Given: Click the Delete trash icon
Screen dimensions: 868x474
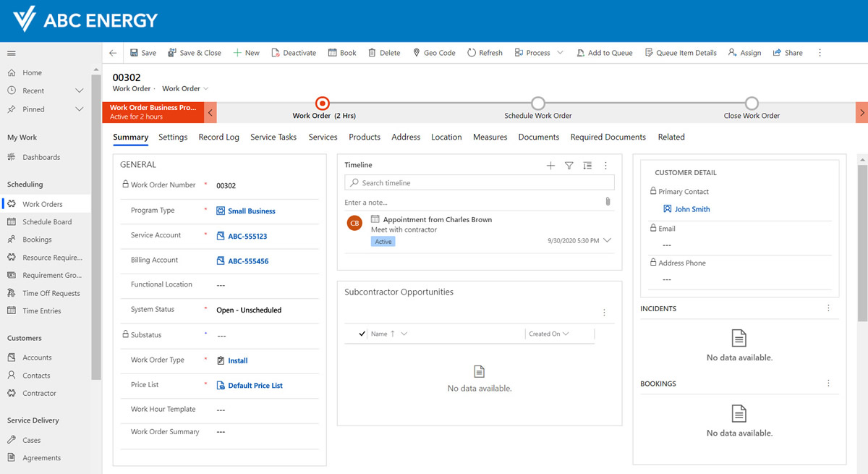Looking at the screenshot, I should pyautogui.click(x=372, y=53).
